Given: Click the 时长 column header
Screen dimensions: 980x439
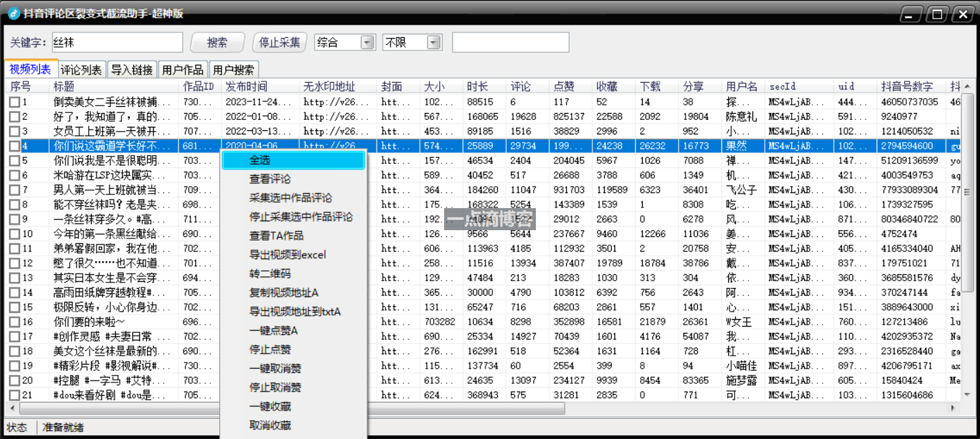Looking at the screenshot, I should [x=486, y=87].
